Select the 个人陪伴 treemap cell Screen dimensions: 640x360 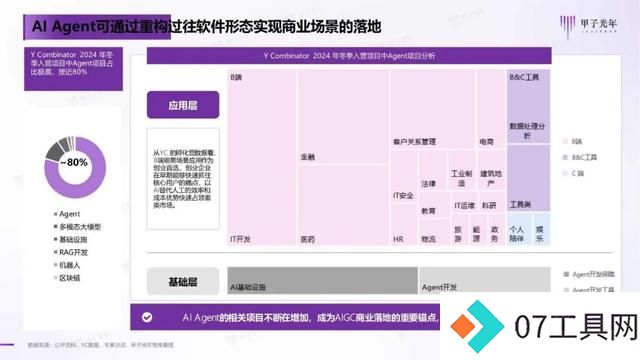[x=519, y=229]
